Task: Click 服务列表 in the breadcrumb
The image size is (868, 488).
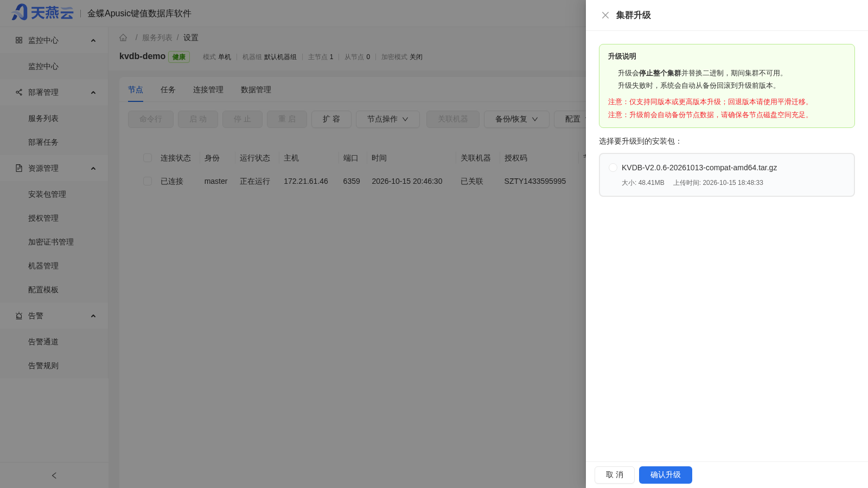Action: [x=157, y=37]
